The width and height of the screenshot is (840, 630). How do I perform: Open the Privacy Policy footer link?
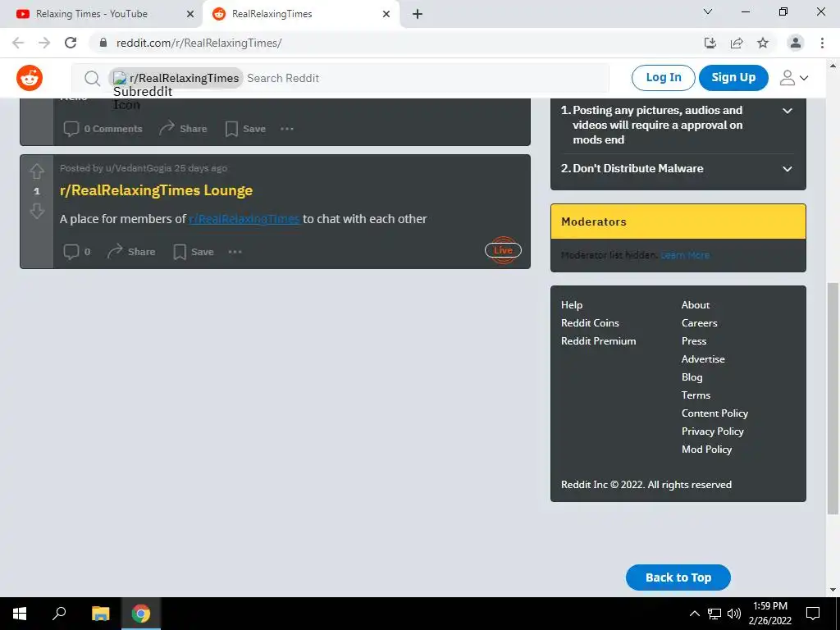click(x=713, y=431)
